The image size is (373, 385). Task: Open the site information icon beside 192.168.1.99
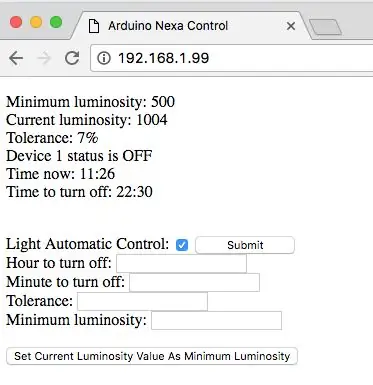104,58
